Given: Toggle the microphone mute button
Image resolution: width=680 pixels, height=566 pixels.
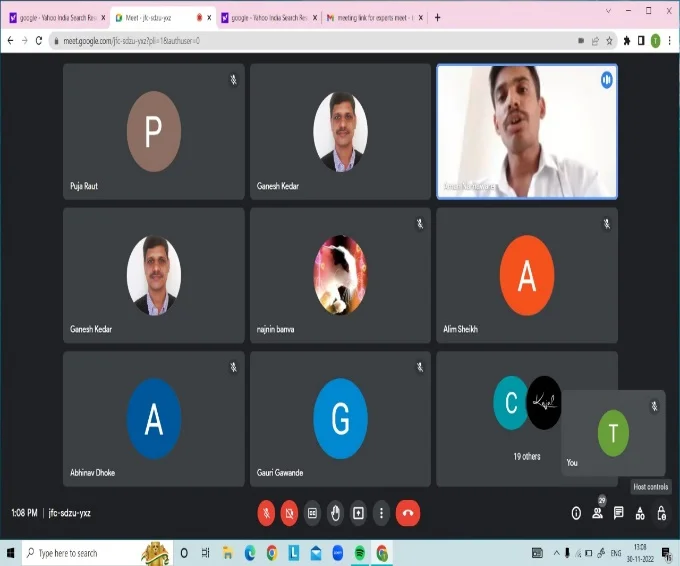Looking at the screenshot, I should 266,513.
